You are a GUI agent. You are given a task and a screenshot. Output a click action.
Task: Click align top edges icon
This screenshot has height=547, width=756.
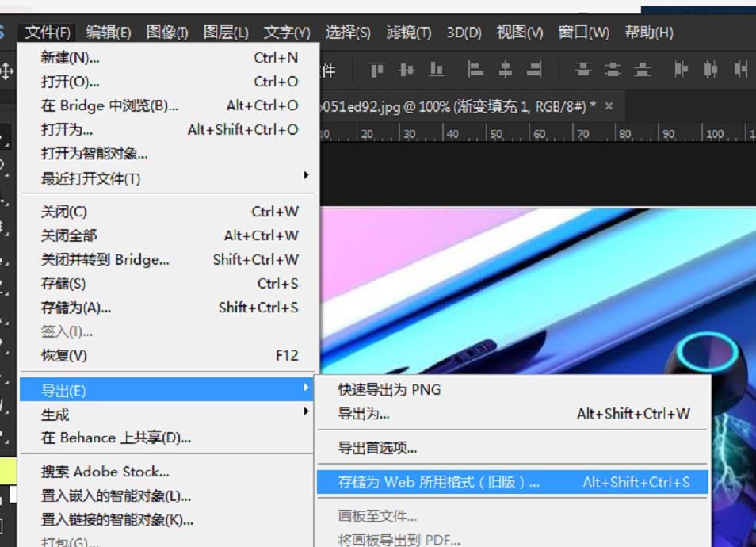pos(377,70)
